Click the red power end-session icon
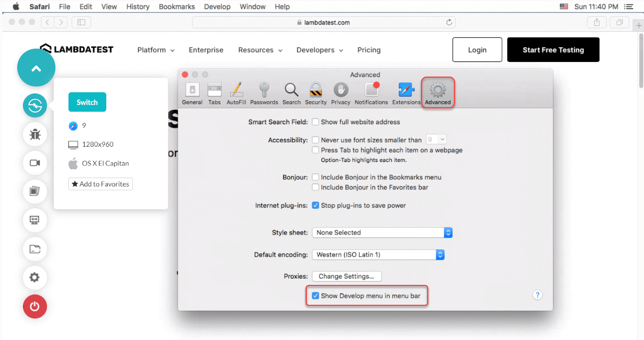The height and width of the screenshot is (340, 644). click(x=35, y=307)
